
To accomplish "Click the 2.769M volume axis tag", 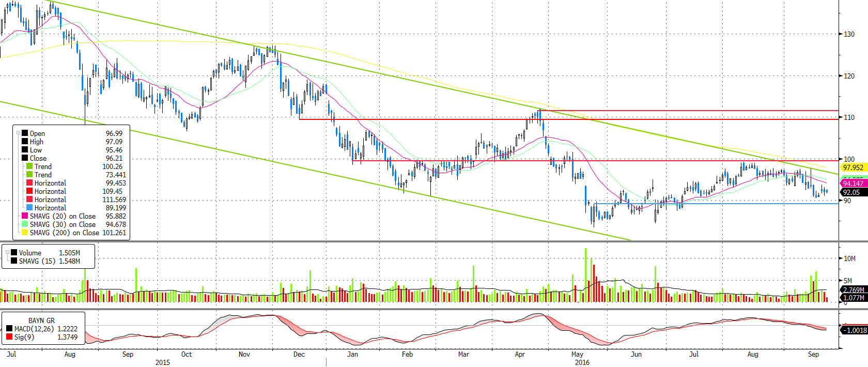I will pyautogui.click(x=854, y=289).
